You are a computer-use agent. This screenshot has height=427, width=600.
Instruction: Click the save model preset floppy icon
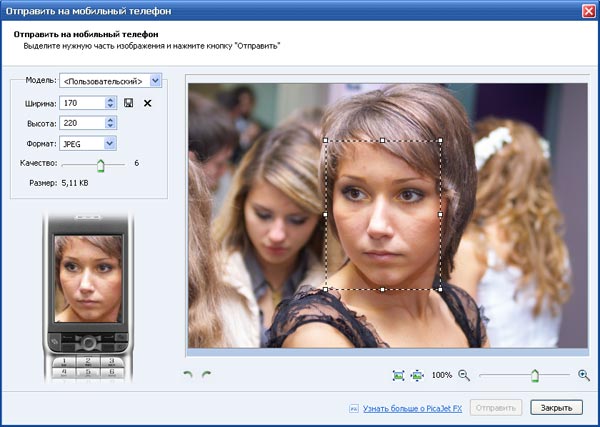click(x=128, y=102)
